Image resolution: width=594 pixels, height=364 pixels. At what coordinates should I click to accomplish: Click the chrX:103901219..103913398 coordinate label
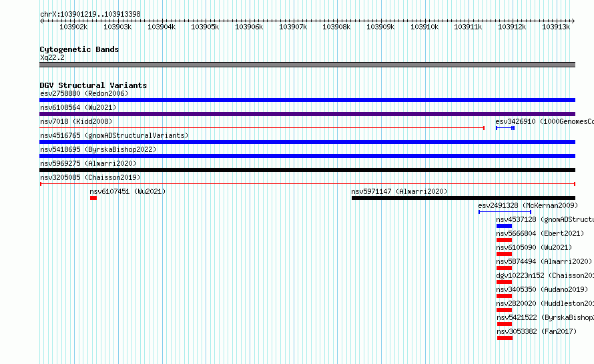click(90, 14)
